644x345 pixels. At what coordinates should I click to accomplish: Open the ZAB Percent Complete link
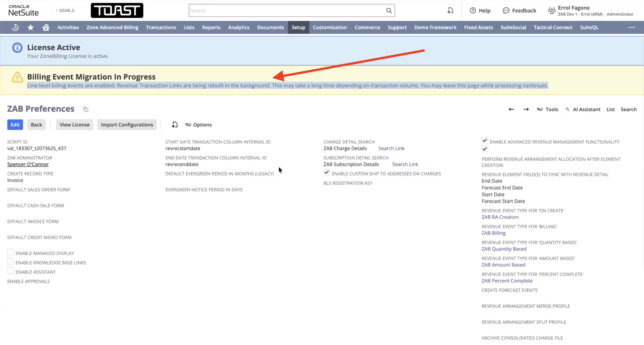coord(507,281)
